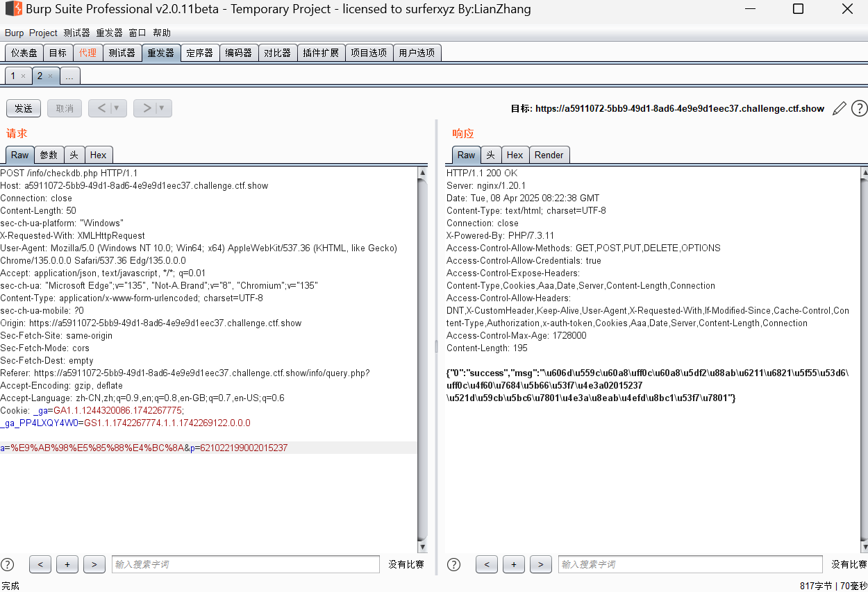This screenshot has width=868, height=592.
Task: Click response search '+' options button
Action: point(513,564)
